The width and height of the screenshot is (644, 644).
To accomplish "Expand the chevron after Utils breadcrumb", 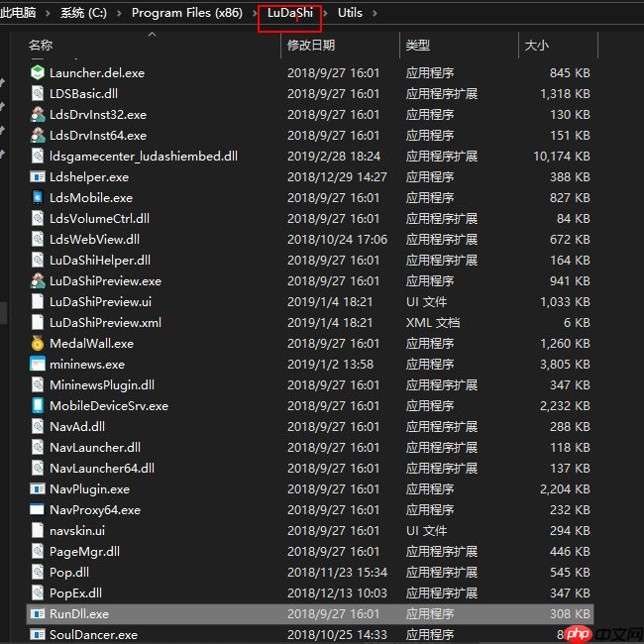I will tap(375, 13).
